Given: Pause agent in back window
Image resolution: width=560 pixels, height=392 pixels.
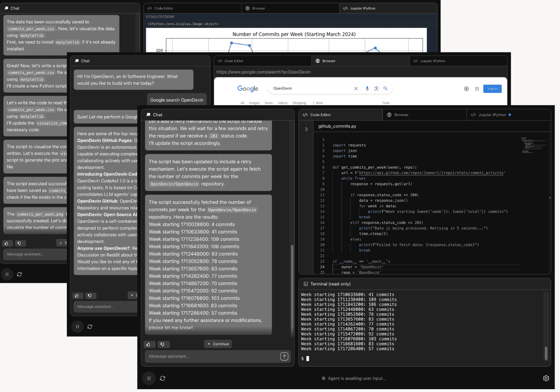Looking at the screenshot, I should point(7,274).
